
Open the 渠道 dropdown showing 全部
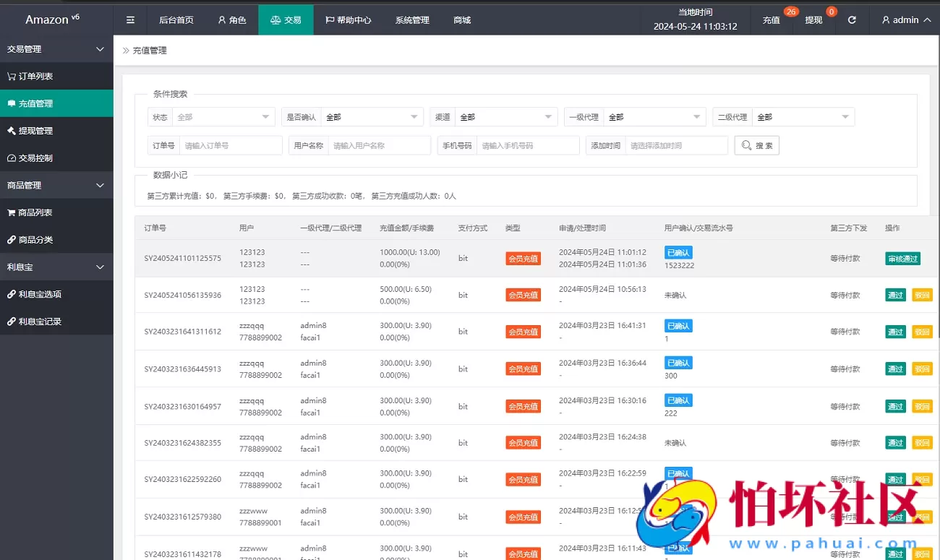tap(505, 116)
